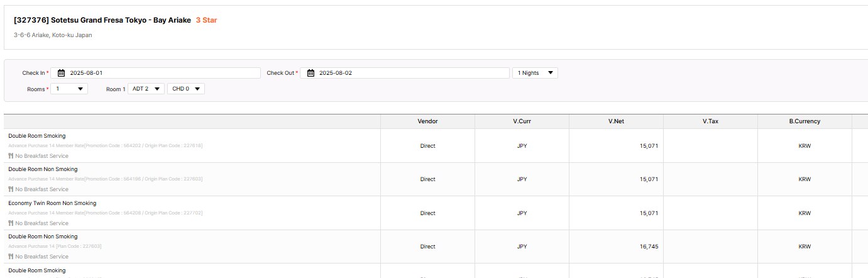The width and height of the screenshot is (868, 278).
Task: Click the Check Out date field
Action: (x=413, y=73)
